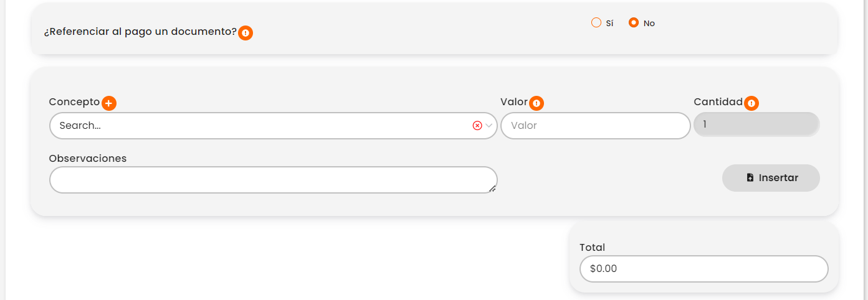The height and width of the screenshot is (300, 868).
Task: Click the "Concepto" field label
Action: tap(74, 102)
